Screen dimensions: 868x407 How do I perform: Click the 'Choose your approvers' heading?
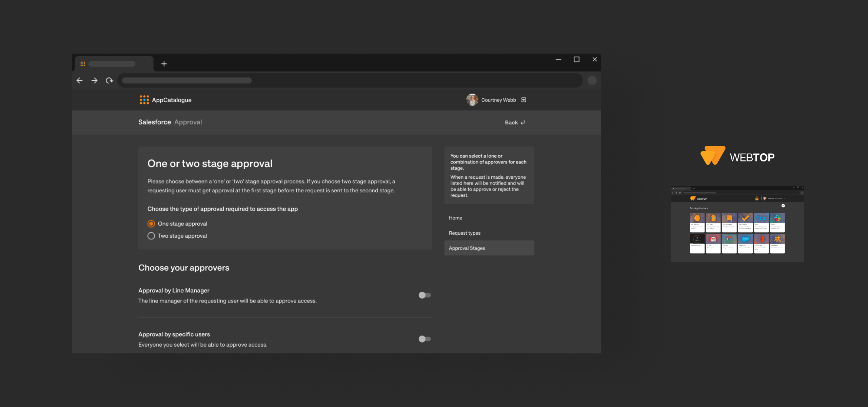184,268
